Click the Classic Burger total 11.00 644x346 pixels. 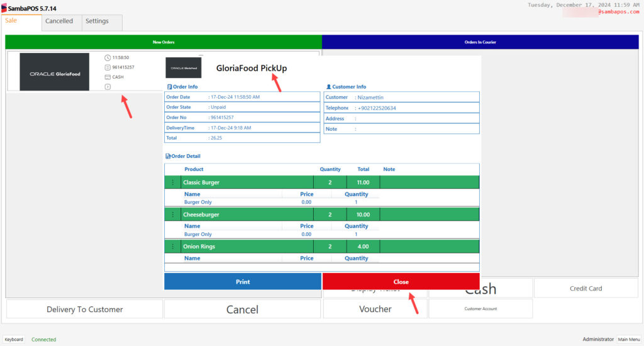tap(363, 182)
